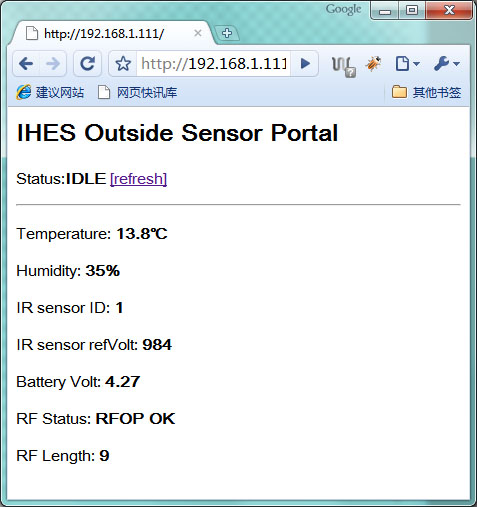Expand the wrench settings menu
Image resolution: width=477 pixels, height=507 pixels.
pos(447,63)
